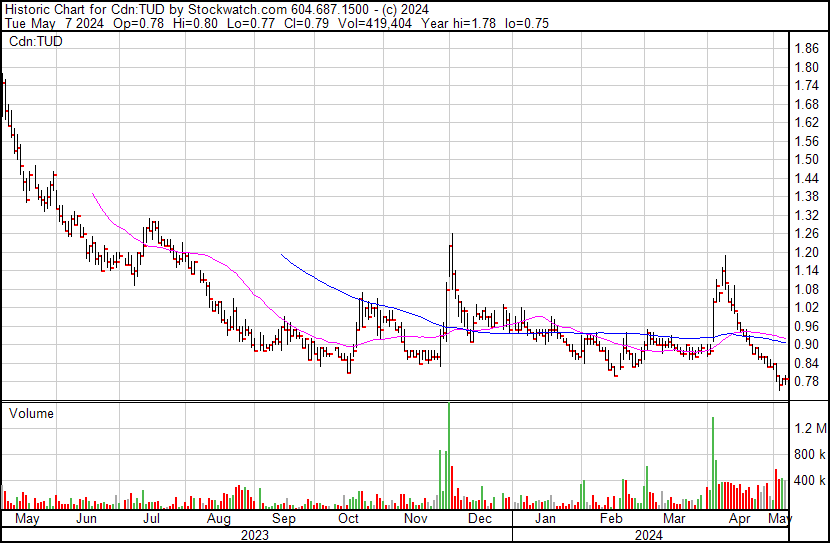Click the 'Lo=0.77' daily low value

251,23
